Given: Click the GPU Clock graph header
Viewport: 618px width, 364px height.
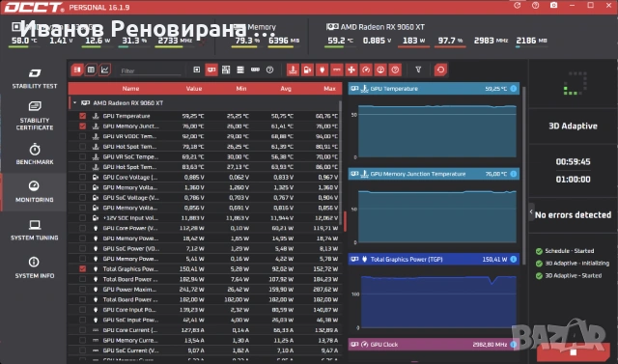Looking at the screenshot, I should pyautogui.click(x=434, y=345).
